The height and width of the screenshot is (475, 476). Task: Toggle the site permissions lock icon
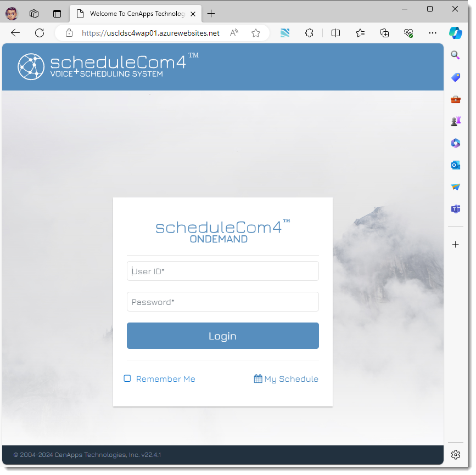coord(69,33)
